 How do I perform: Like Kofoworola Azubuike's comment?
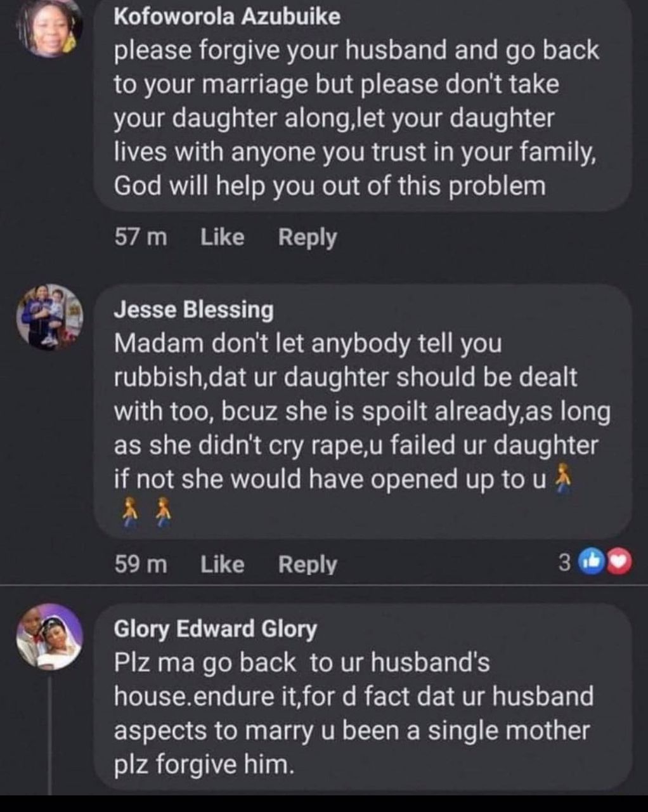[222, 237]
